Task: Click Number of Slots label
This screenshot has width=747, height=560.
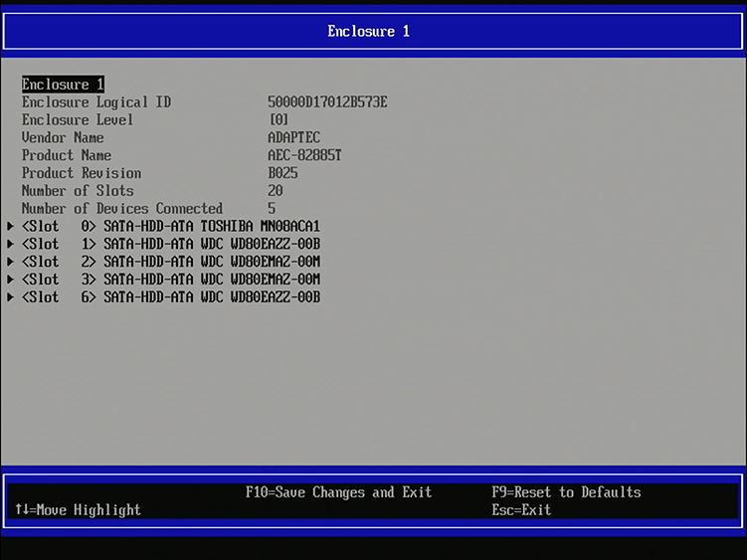Action: pyautogui.click(x=78, y=191)
